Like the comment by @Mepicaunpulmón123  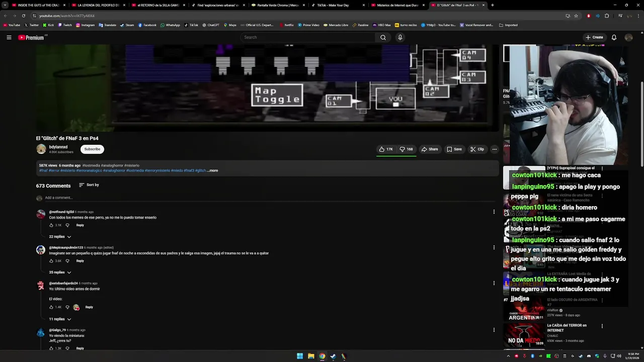coord(51,261)
